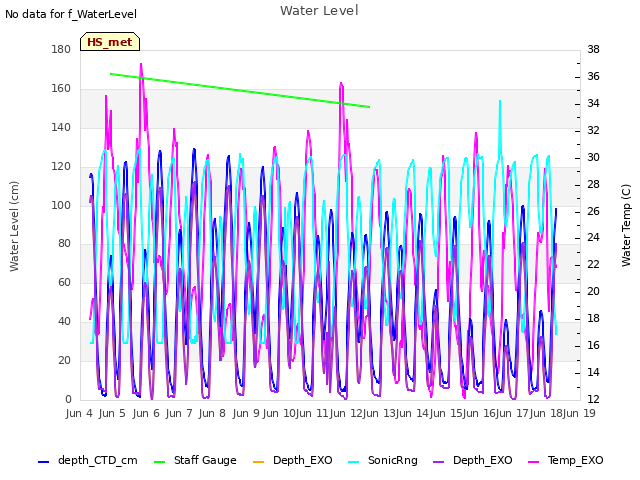The image size is (640, 480).
Task: Click the Temp_EXO legend entry
Action: (566, 460)
